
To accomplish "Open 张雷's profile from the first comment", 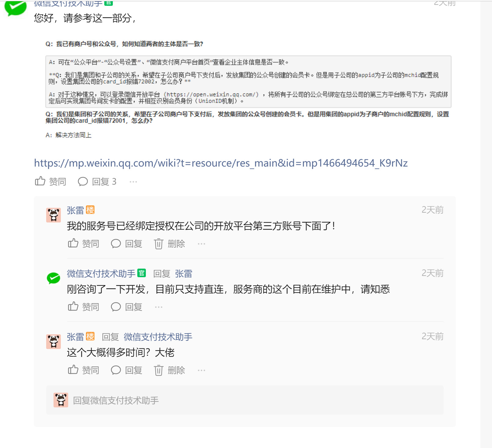I will [x=75, y=210].
